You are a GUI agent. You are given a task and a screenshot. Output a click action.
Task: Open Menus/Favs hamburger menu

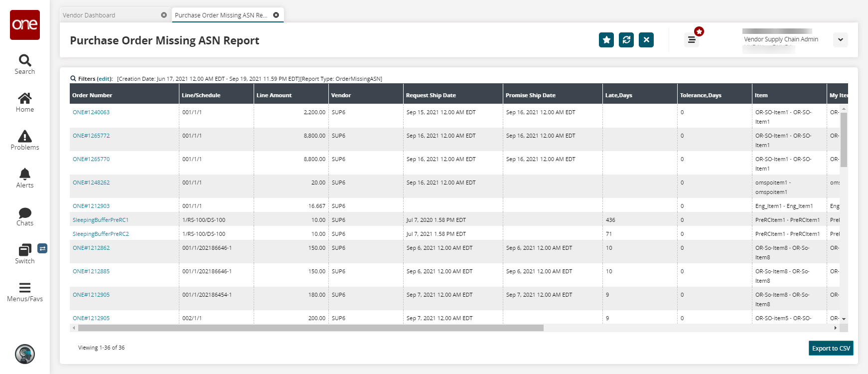coord(25,292)
